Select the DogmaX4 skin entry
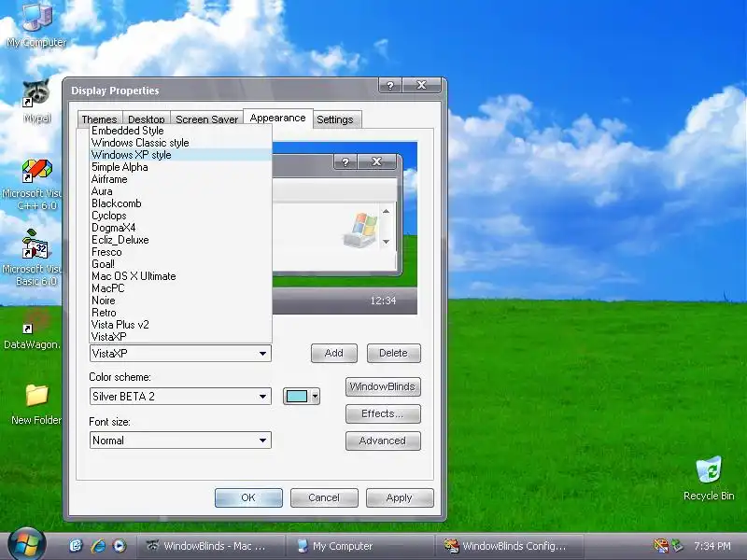The width and height of the screenshot is (747, 560). coord(180,228)
